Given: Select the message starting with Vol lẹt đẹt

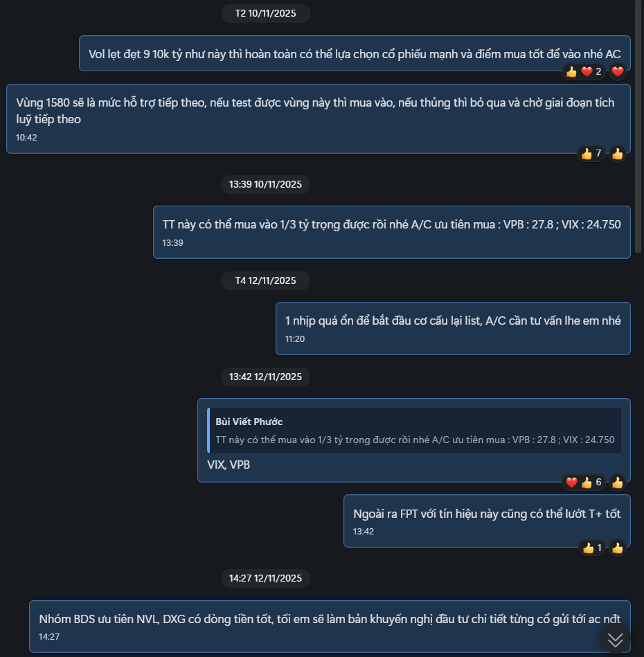Looking at the screenshot, I should coord(355,53).
